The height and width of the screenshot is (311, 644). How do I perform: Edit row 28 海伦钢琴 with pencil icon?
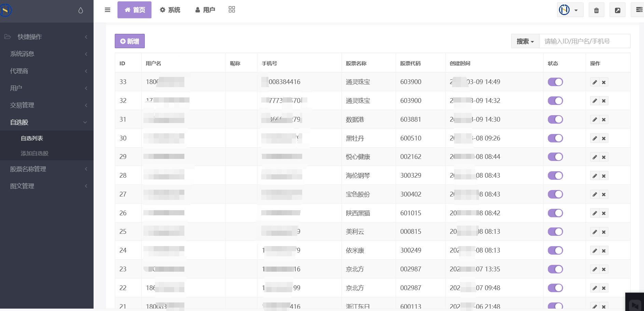pyautogui.click(x=595, y=176)
